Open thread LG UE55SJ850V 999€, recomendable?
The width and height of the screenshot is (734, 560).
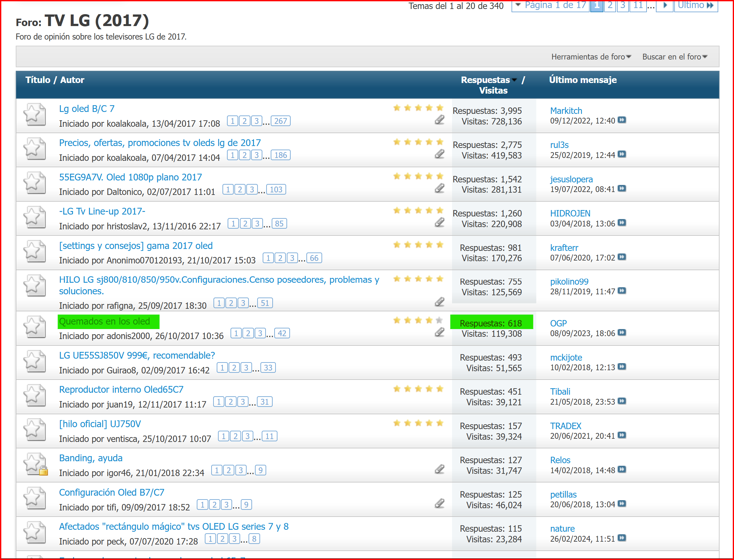click(x=137, y=355)
